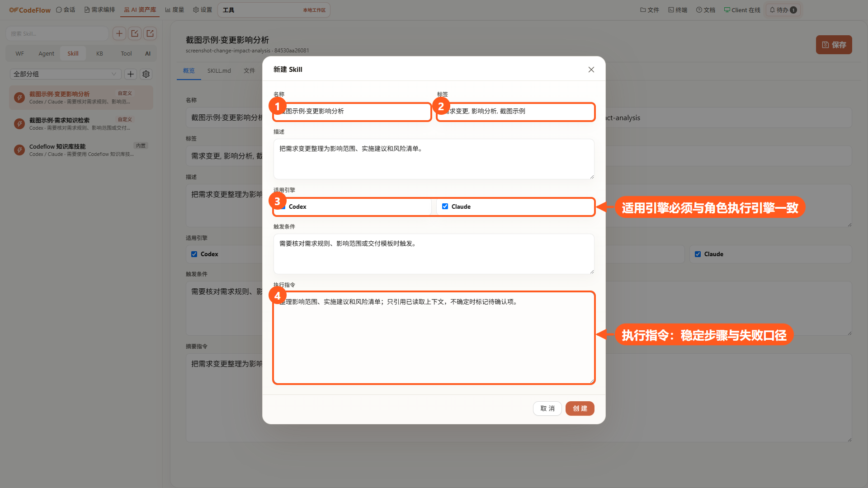Expand the 全部分组 group dropdown
The width and height of the screenshot is (868, 488).
click(66, 74)
